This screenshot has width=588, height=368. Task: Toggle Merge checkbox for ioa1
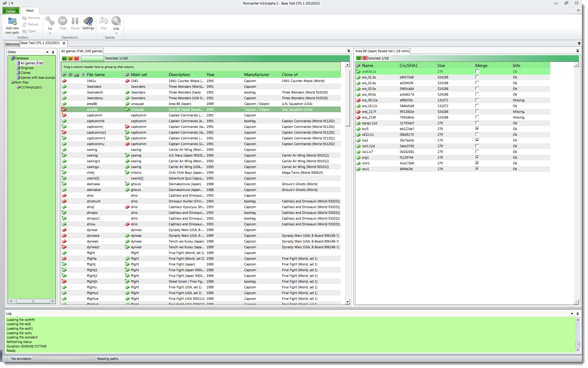tap(477, 140)
